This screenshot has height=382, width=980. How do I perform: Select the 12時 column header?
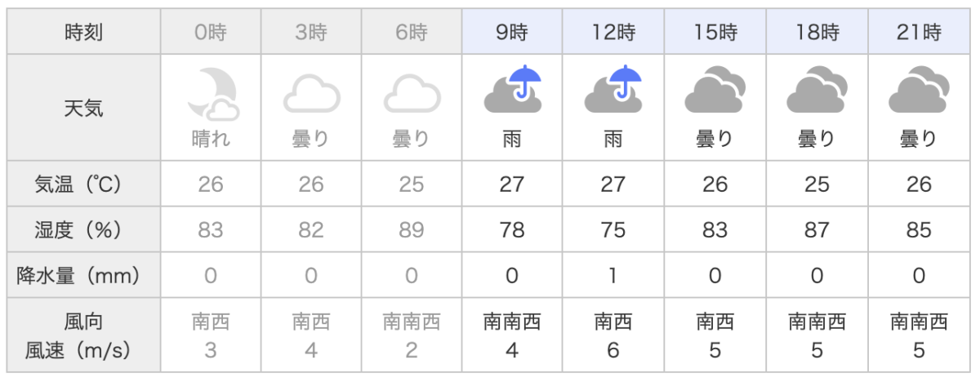coord(613,33)
